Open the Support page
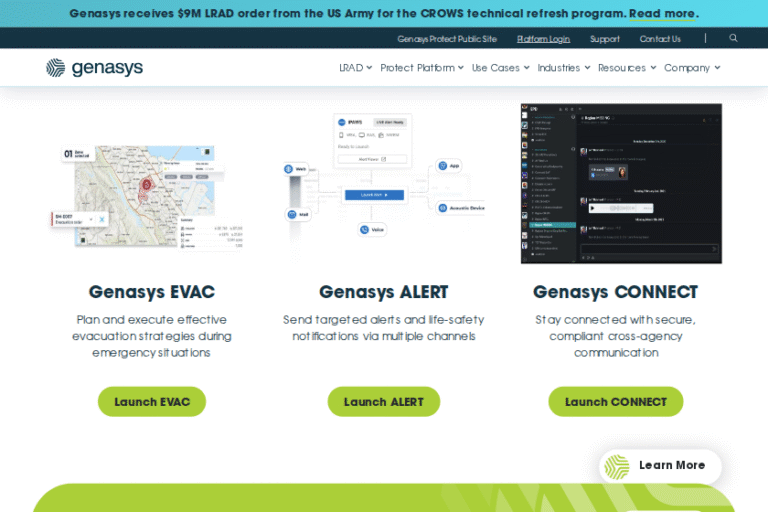Screen dimensions: 768x512 pyautogui.click(x=605, y=39)
